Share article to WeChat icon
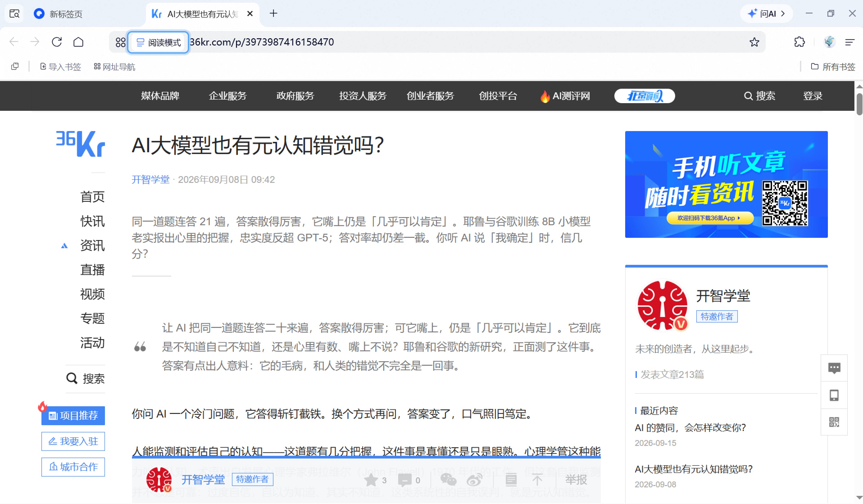 click(448, 480)
